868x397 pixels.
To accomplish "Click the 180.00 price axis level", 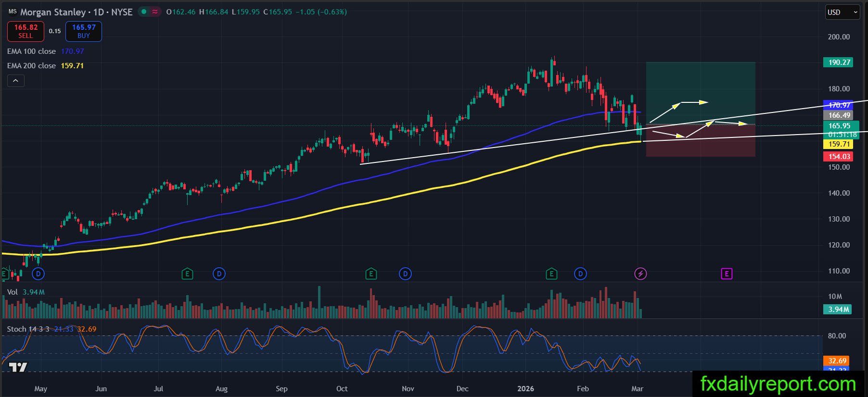I will (839, 88).
